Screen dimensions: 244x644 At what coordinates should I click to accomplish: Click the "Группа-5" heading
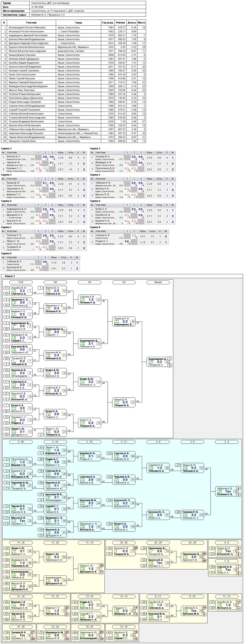coord(6,201)
